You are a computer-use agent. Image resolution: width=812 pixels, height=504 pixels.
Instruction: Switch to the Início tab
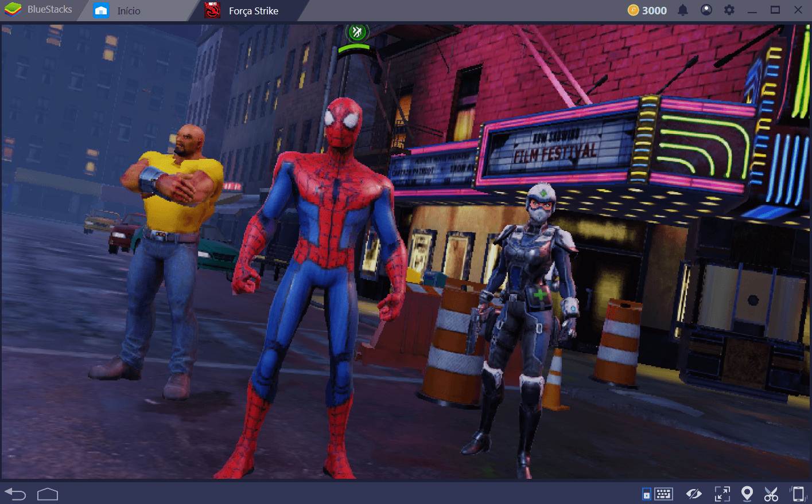click(x=129, y=11)
